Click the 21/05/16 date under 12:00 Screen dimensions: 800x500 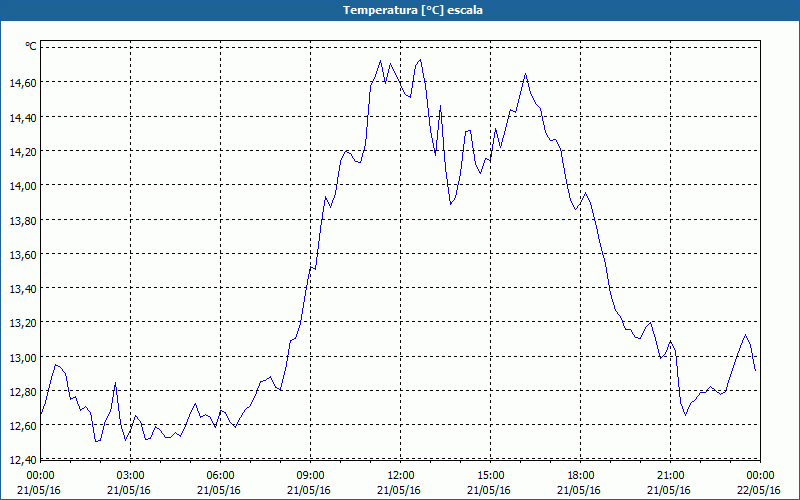pyautogui.click(x=399, y=490)
